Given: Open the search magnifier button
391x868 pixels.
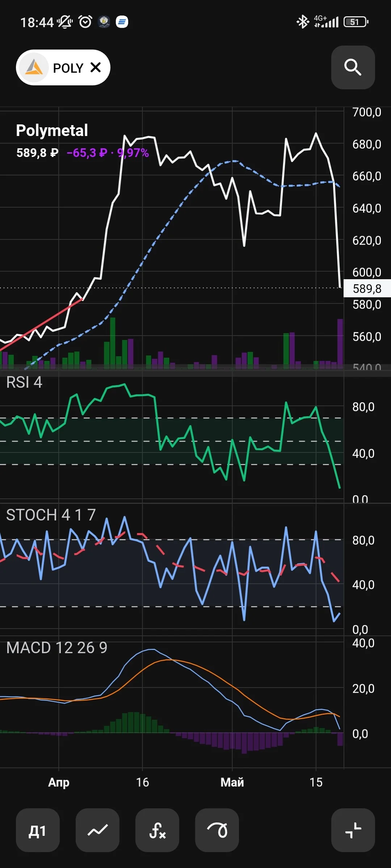Looking at the screenshot, I should (x=353, y=67).
